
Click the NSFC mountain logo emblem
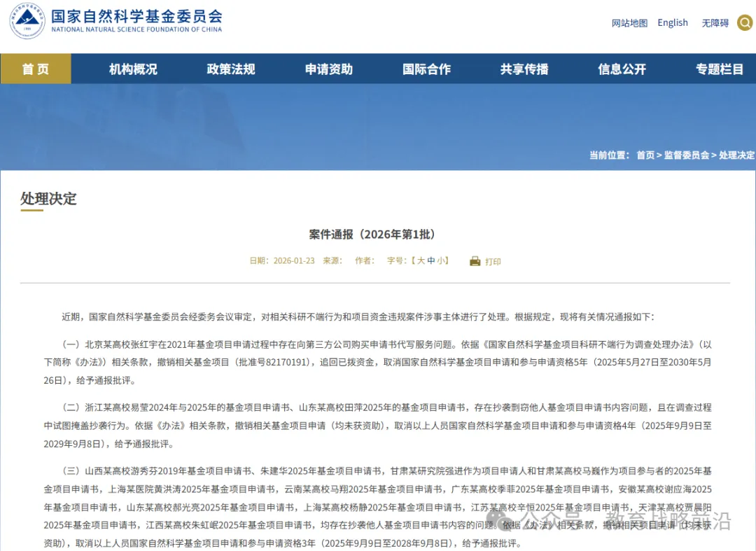coord(27,21)
